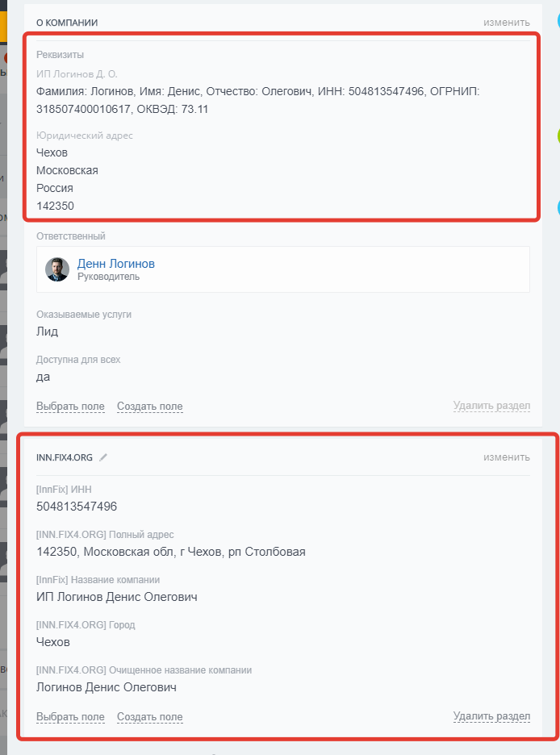Click изменить in the О компании section
This screenshot has width=560, height=755.
click(507, 23)
